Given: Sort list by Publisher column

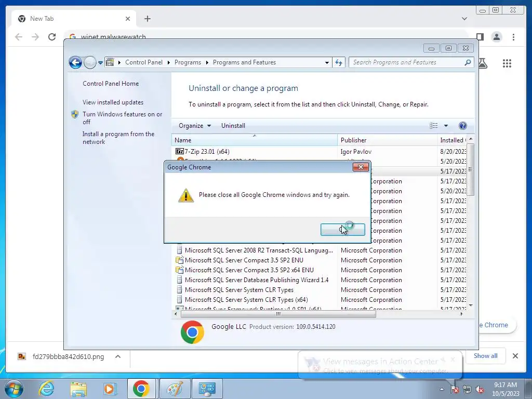Looking at the screenshot, I should [x=387, y=140].
